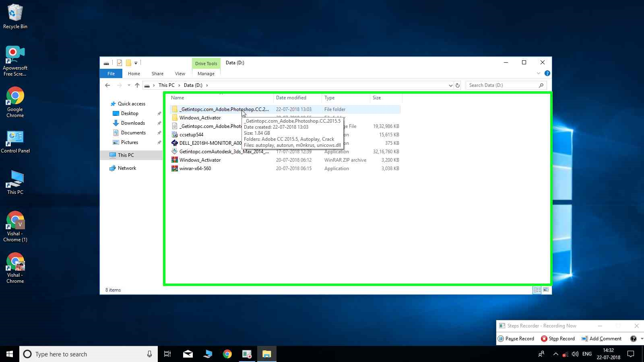Viewport: 644px width, 362px height.
Task: Open Google Chrome desktop shortcut
Action: [x=15, y=102]
